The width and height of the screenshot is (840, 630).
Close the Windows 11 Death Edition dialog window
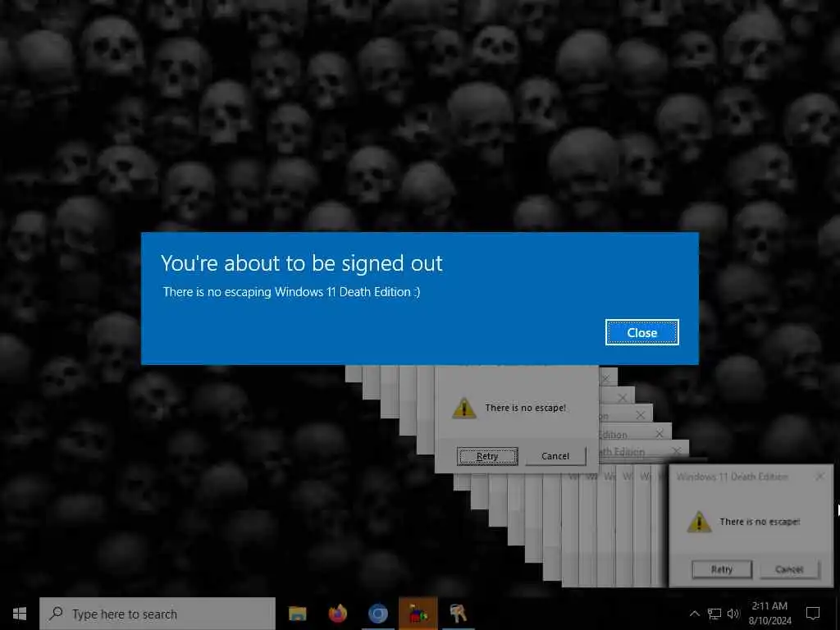click(x=819, y=477)
